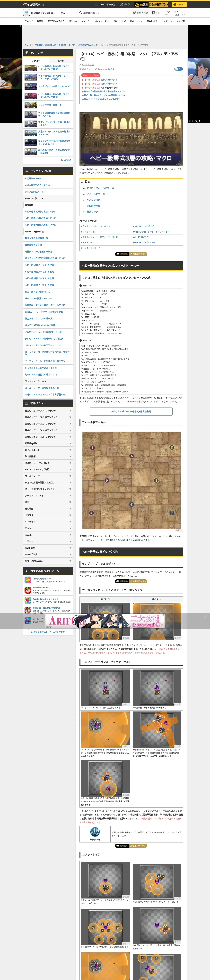Open the MONOPOLY GO! game icon

point(28,590)
